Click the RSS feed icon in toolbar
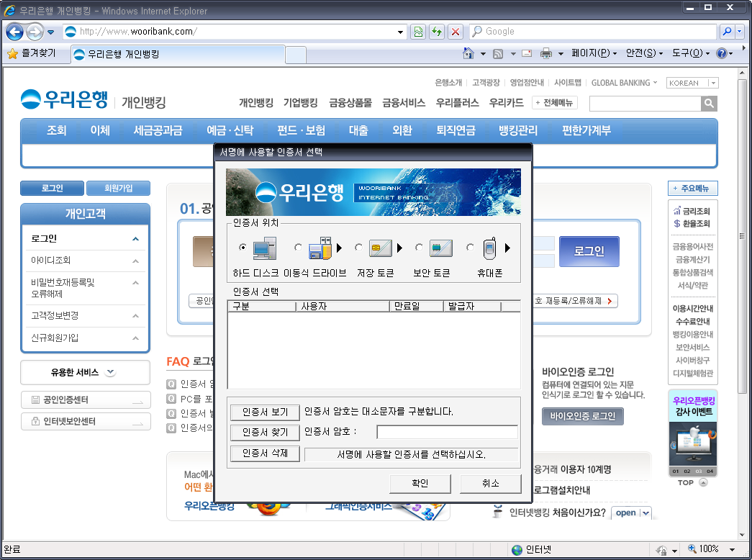 498,54
